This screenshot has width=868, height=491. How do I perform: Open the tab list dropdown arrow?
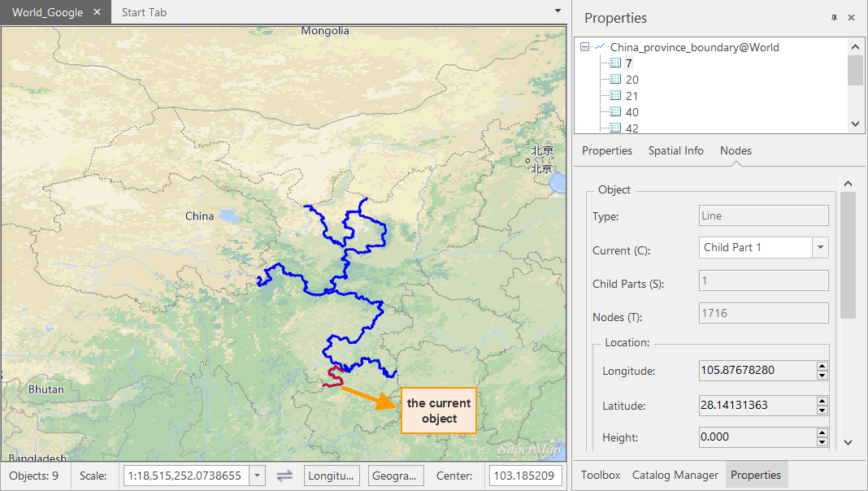tap(558, 11)
